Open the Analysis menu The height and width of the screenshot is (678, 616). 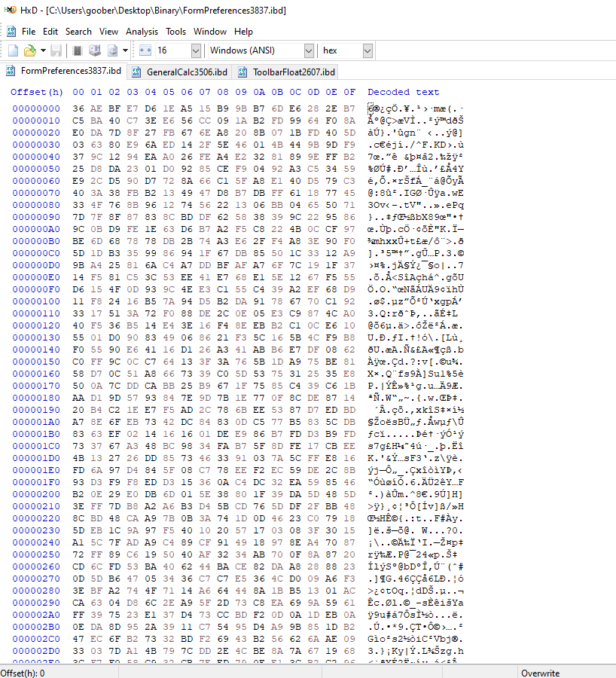[x=142, y=32]
